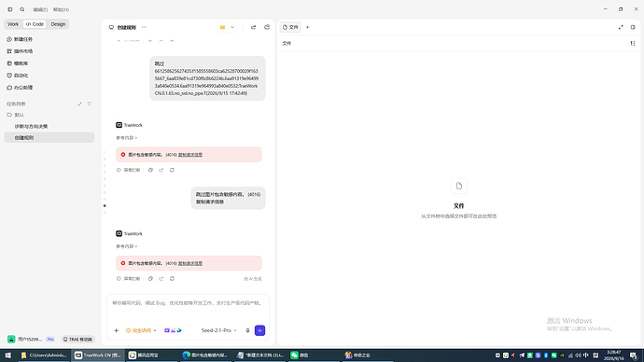644x362 pixels.
Task: Open the 编辑 menu
Action: 40,9
